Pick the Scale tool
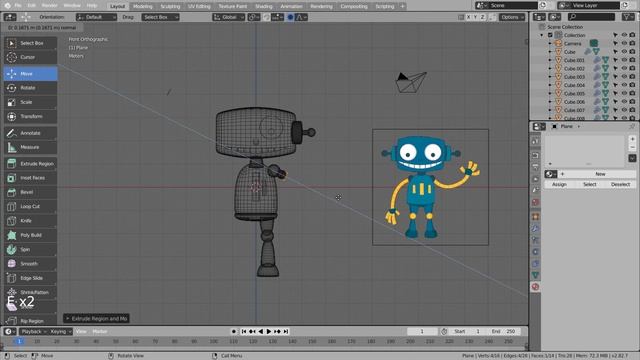The height and width of the screenshot is (360, 640). [31, 102]
